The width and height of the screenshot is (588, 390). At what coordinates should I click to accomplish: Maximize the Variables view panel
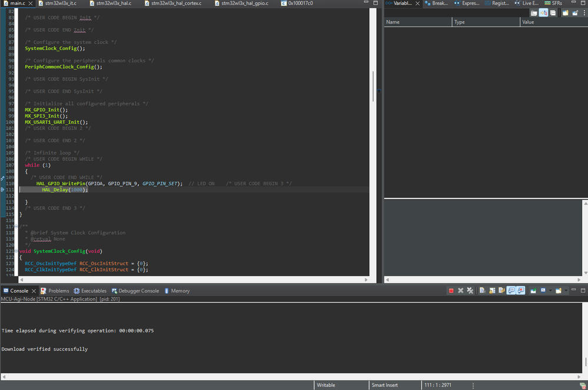[583, 2]
